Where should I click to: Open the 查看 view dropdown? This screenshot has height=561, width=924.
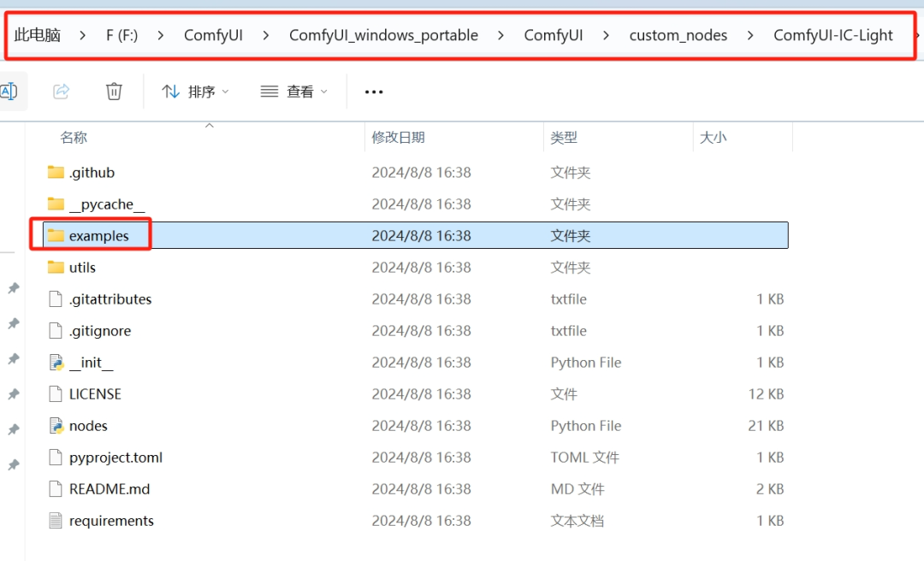tap(293, 92)
